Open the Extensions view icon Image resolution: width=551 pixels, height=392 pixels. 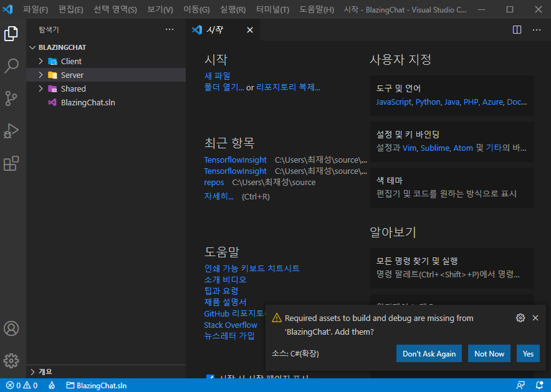click(x=11, y=163)
